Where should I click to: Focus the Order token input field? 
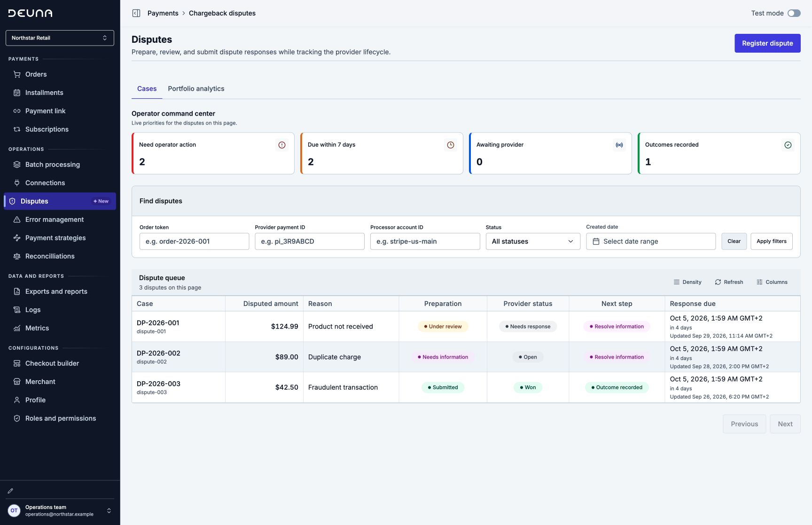pos(194,241)
